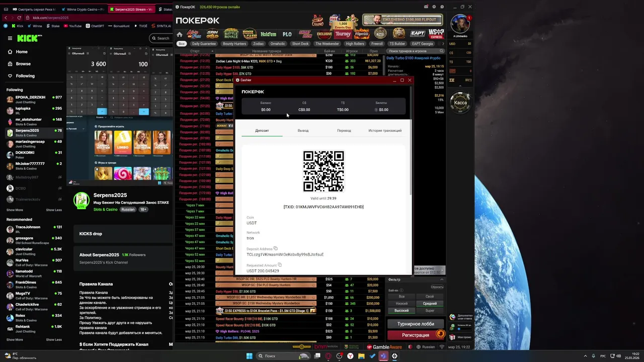644x362 pixels.
Task: Toggle buy-in filter 'Высокий'
Action: [401, 311]
